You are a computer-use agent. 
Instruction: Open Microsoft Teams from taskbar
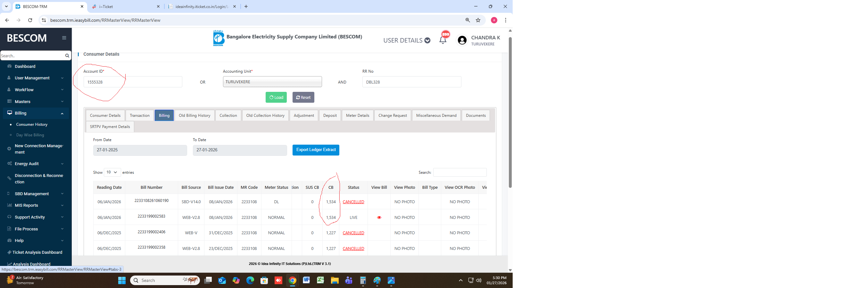[349, 280]
